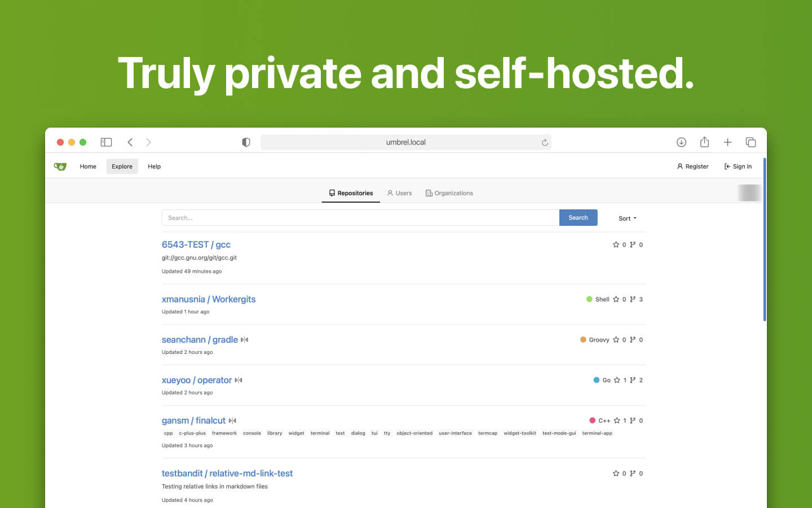This screenshot has height=508, width=812.
Task: Click the privacy shield icon near address bar
Action: click(246, 142)
